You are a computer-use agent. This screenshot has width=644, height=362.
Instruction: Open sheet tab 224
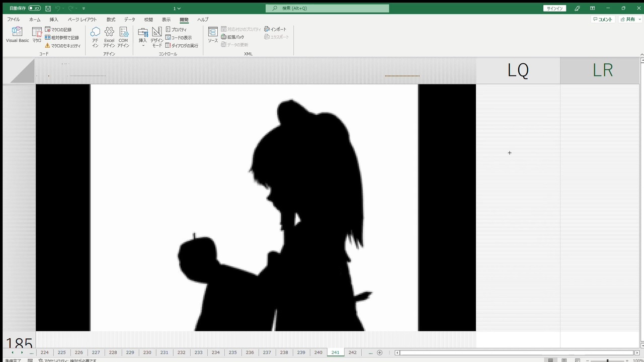(45, 352)
